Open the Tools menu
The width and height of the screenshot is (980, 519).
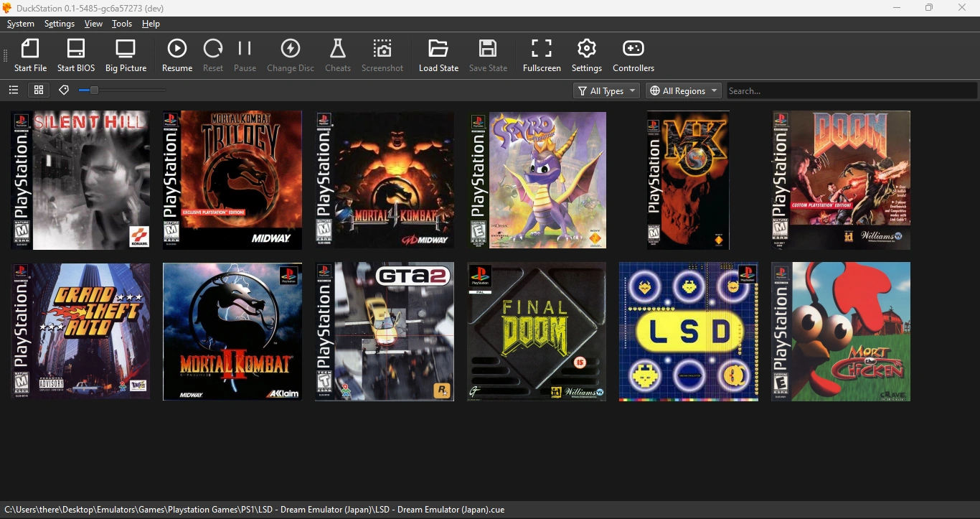(x=121, y=24)
